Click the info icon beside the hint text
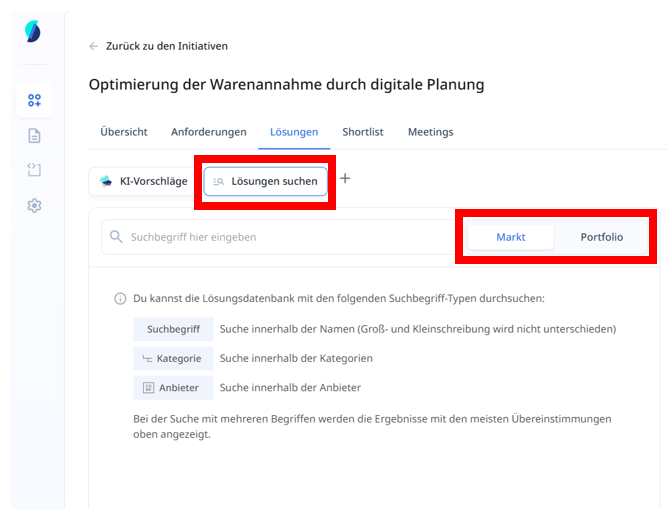 [120, 298]
